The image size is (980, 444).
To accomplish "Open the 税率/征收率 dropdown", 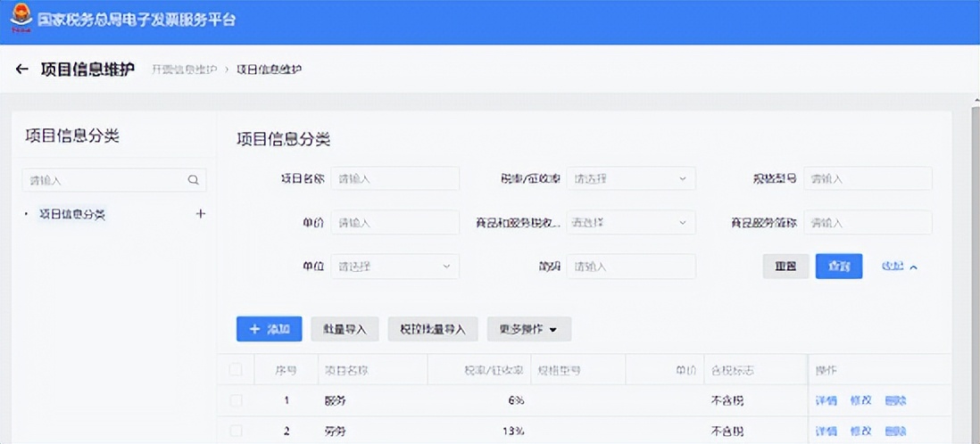I will click(631, 178).
